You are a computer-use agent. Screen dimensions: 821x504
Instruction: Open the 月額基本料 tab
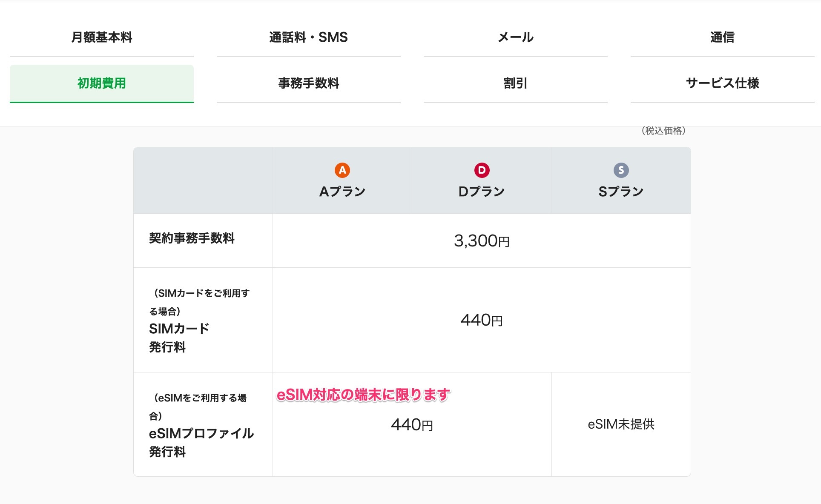tap(102, 37)
